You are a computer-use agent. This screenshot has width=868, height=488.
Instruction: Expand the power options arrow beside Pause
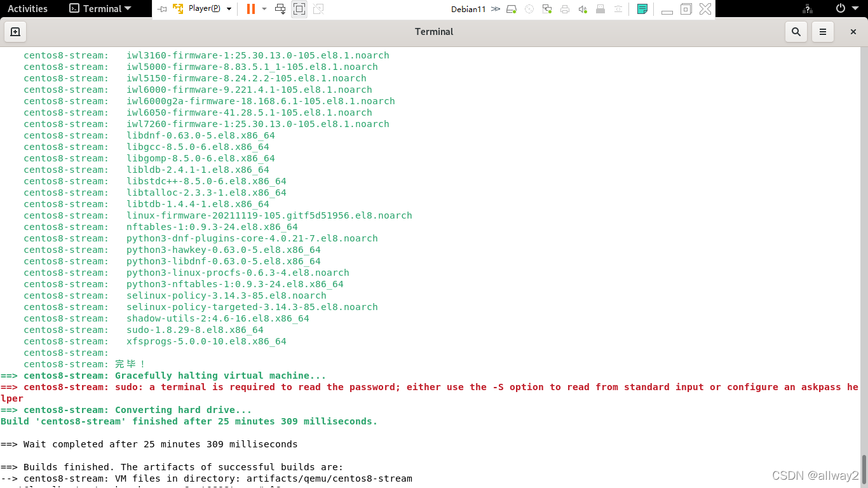[264, 9]
